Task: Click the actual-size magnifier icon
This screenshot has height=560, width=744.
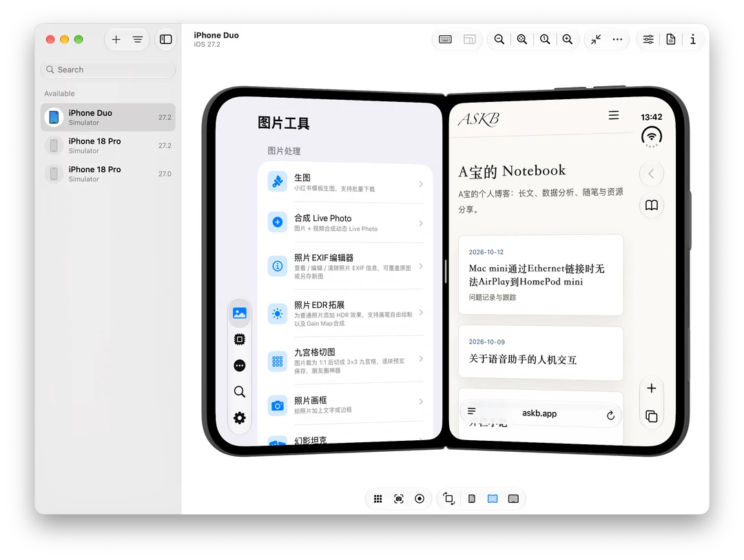Action: tap(545, 39)
